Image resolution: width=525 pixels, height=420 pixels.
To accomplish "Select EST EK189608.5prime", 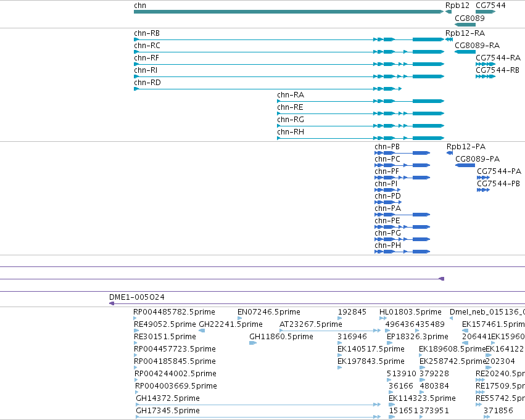I will pyautogui.click(x=452, y=350).
